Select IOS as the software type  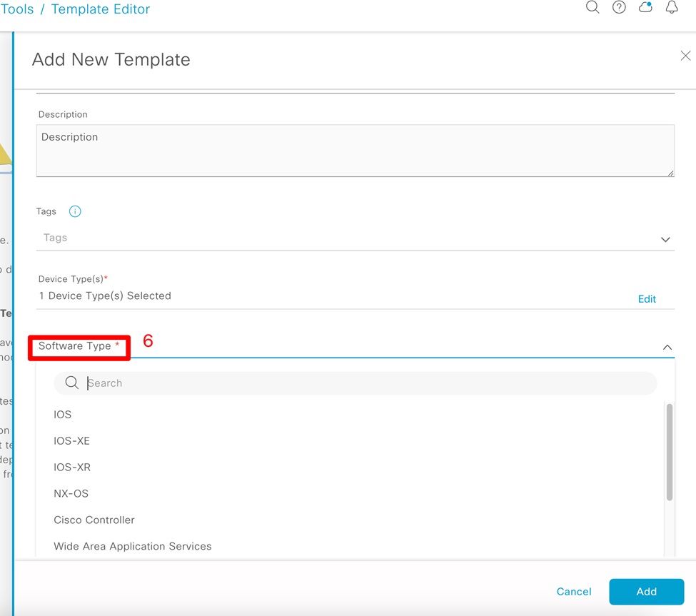pyautogui.click(x=62, y=414)
